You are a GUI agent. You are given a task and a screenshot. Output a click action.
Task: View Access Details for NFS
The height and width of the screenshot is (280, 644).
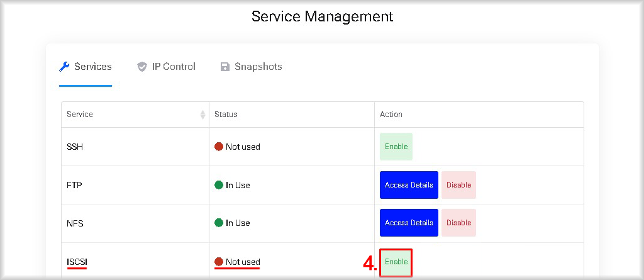(409, 223)
